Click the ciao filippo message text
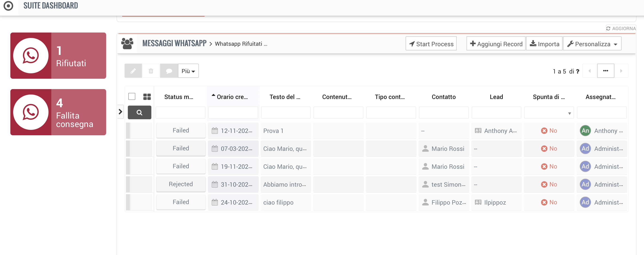 coord(278,202)
